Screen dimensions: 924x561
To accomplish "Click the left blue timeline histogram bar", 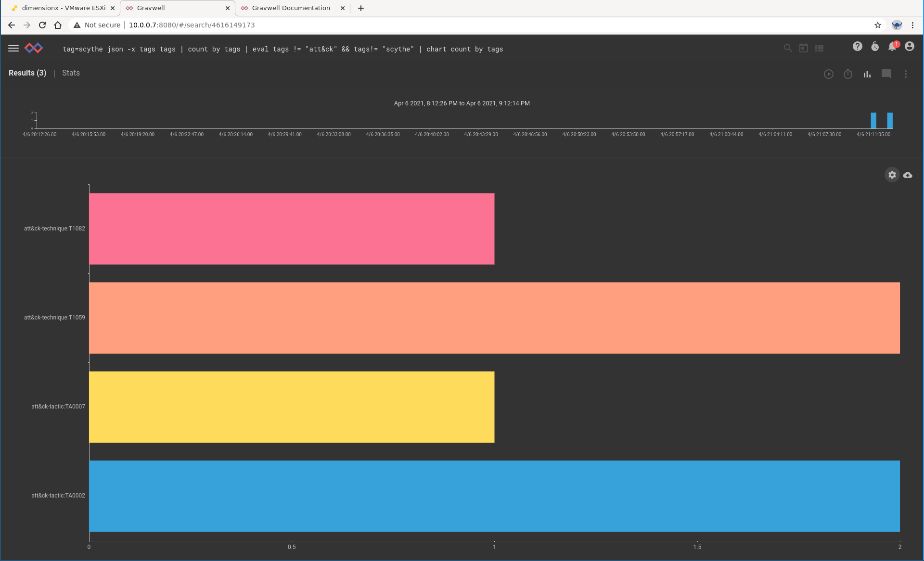I will click(x=873, y=121).
